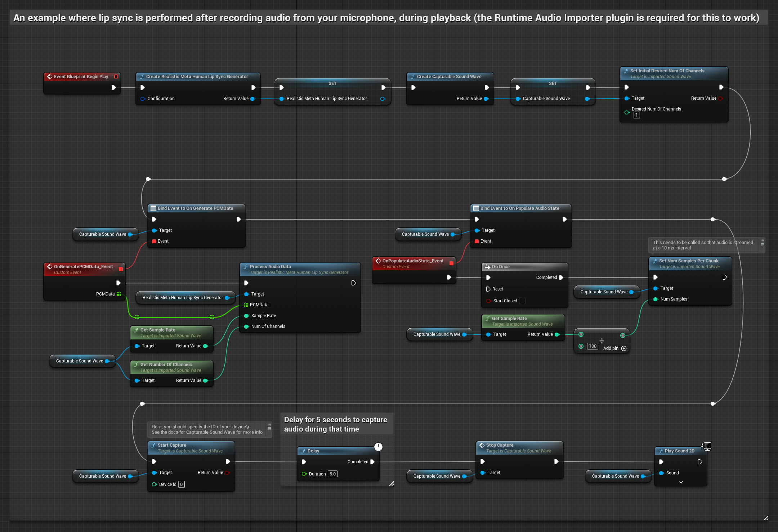Click the red event icon on OnGeneratePCMData_Event
Image resolution: width=778 pixels, height=532 pixels.
(x=50, y=267)
